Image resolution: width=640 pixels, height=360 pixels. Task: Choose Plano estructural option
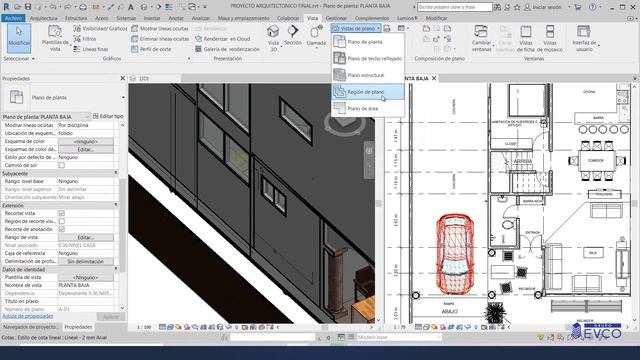coord(368,75)
